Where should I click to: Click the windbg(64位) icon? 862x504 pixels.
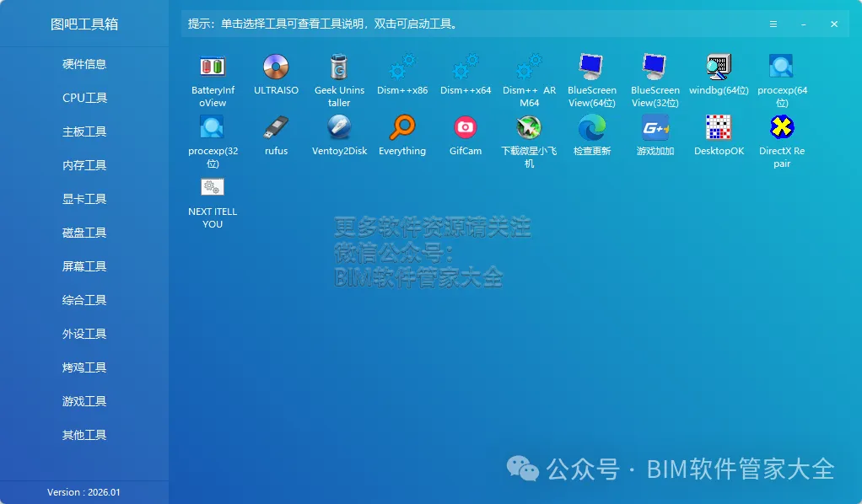(x=719, y=67)
